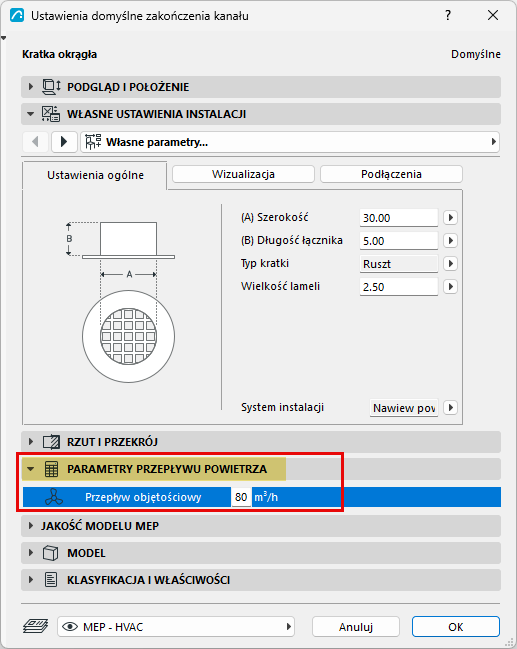
Task: Toggle the MEP - HVAC layer eye icon
Action: tap(70, 627)
